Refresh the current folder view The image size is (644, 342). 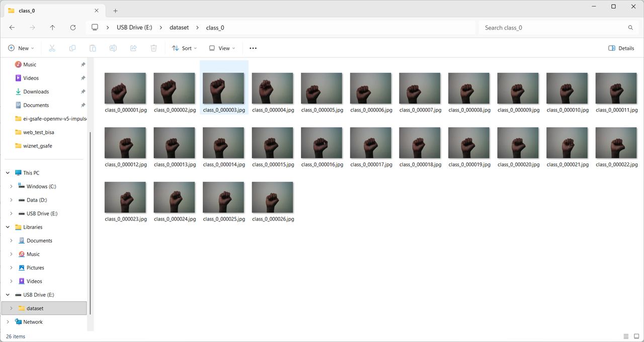click(73, 28)
